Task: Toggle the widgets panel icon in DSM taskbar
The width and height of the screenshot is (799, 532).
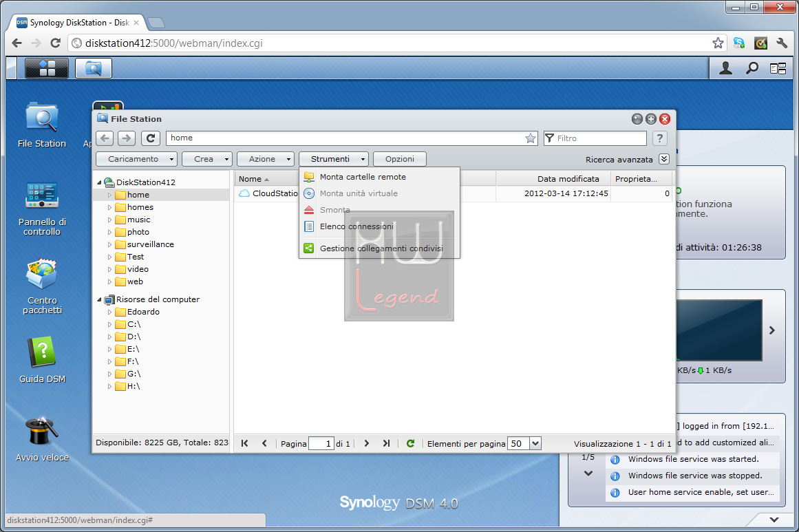Action: coord(778,68)
